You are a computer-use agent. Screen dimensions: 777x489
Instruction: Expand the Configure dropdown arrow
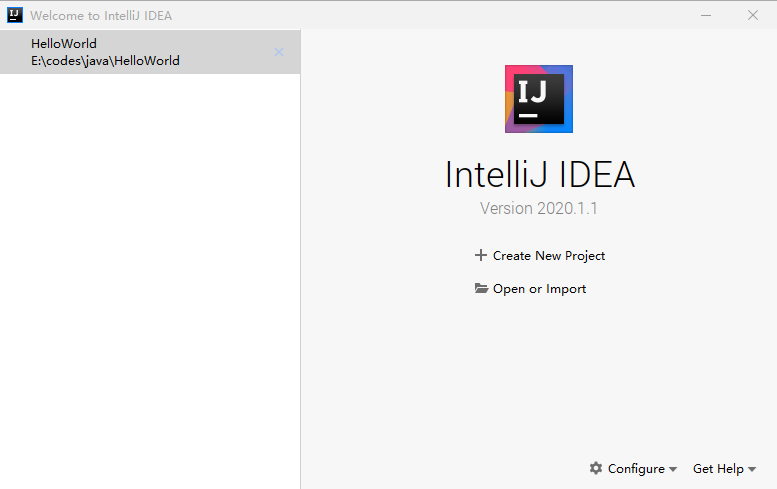click(x=673, y=469)
